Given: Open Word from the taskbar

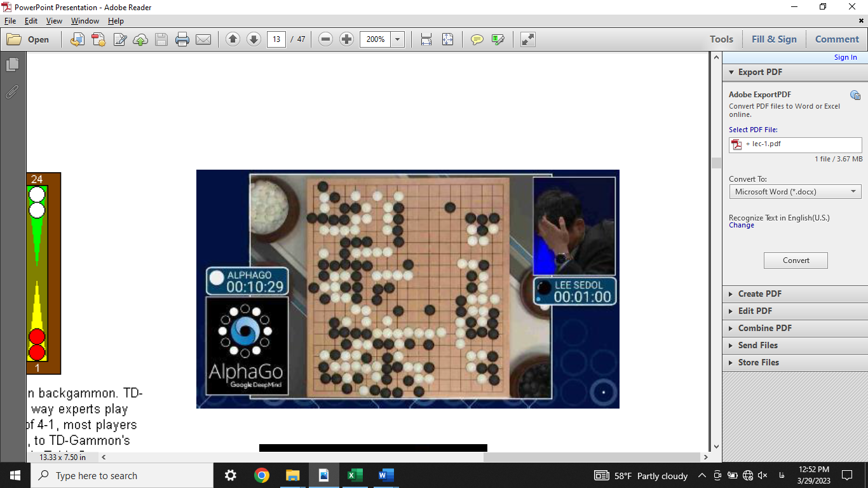Looking at the screenshot, I should (x=386, y=475).
